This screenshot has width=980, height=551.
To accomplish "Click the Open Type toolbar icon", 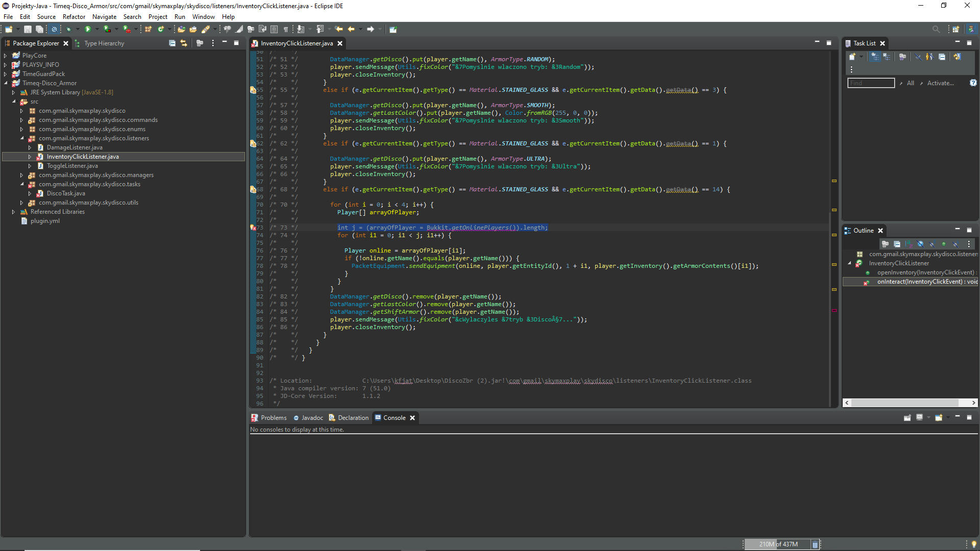I will pos(181,30).
